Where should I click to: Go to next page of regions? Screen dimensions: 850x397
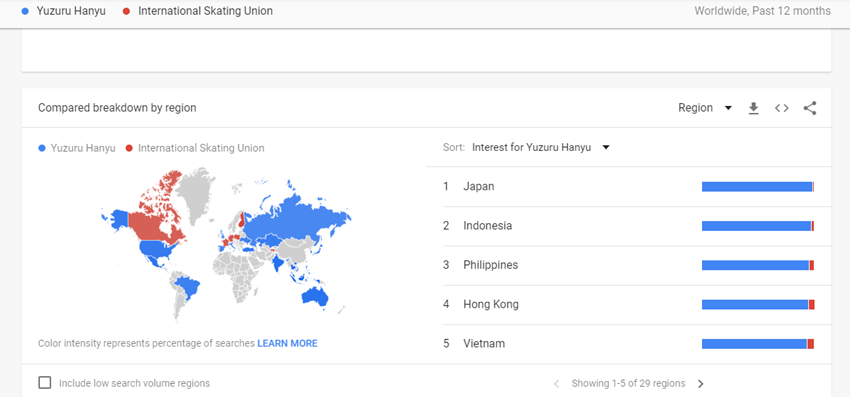[700, 384]
